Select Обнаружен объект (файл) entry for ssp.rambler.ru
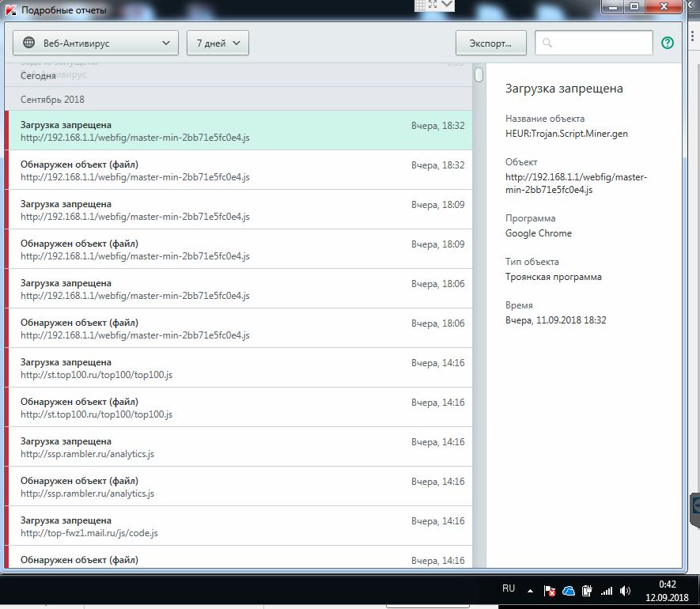This screenshot has width=700, height=609. 240,486
